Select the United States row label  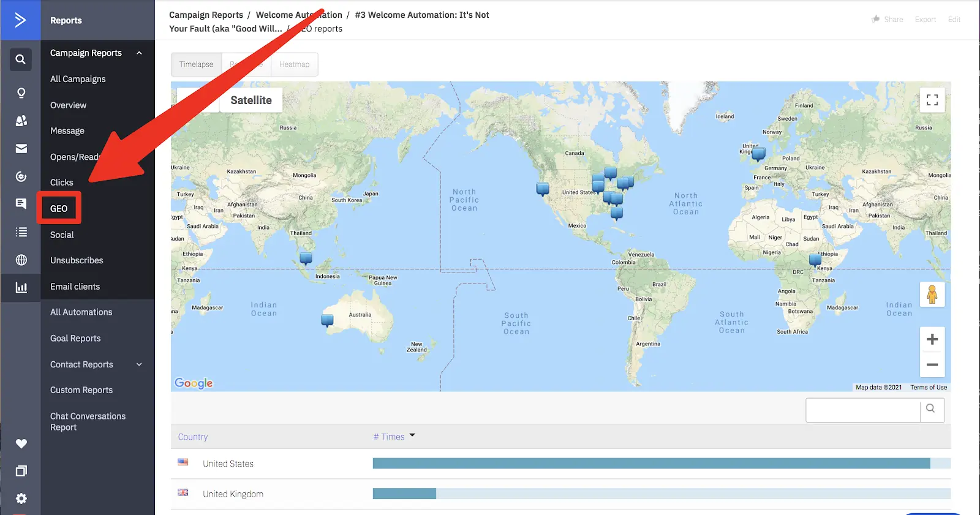(228, 464)
